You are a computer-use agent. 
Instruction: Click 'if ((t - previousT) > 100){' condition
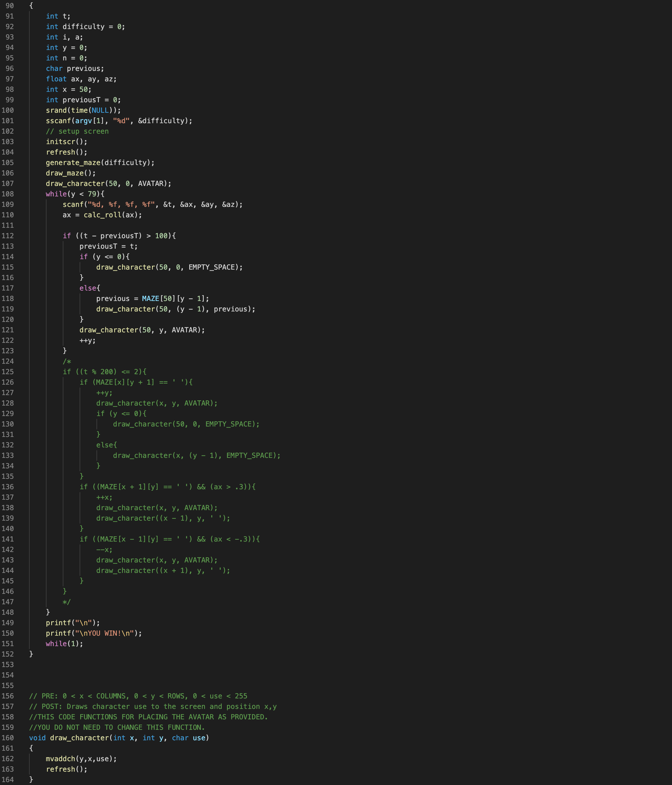point(119,236)
